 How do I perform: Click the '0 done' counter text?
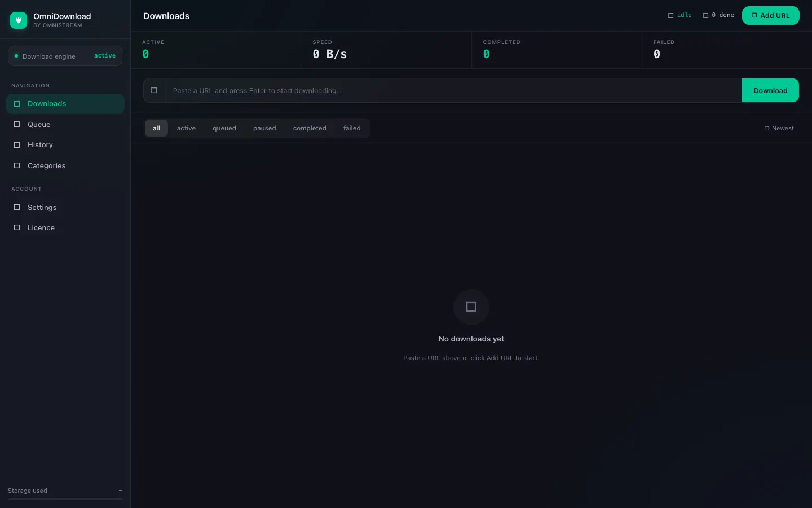pos(723,15)
